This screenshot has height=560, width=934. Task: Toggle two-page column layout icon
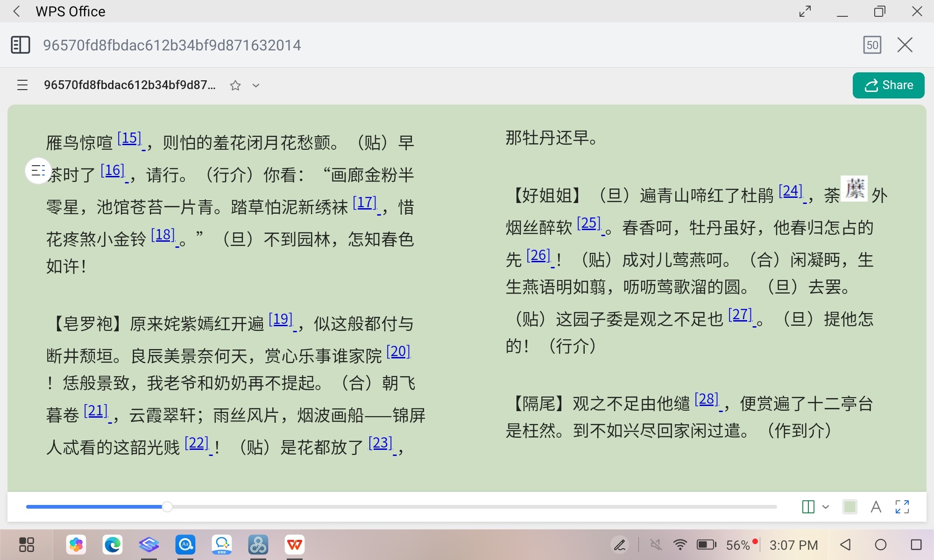(808, 507)
